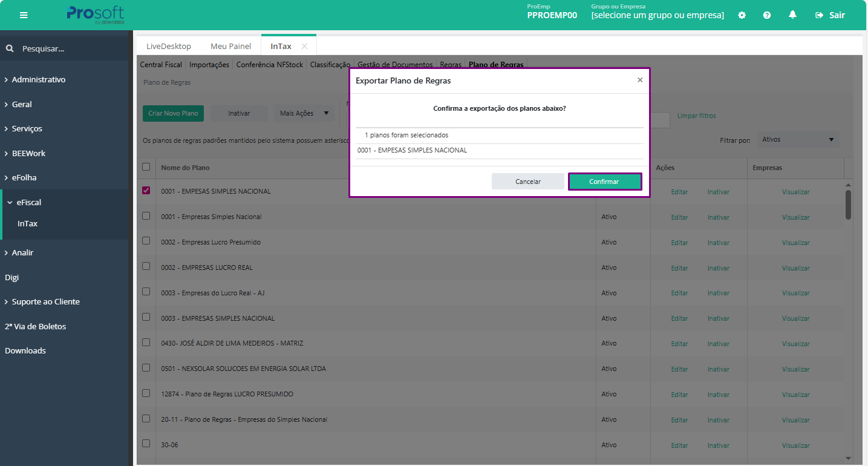
Task: Click Editar for 0001 - EMPESAS SIMPLES NACIONAL
Action: click(x=679, y=192)
